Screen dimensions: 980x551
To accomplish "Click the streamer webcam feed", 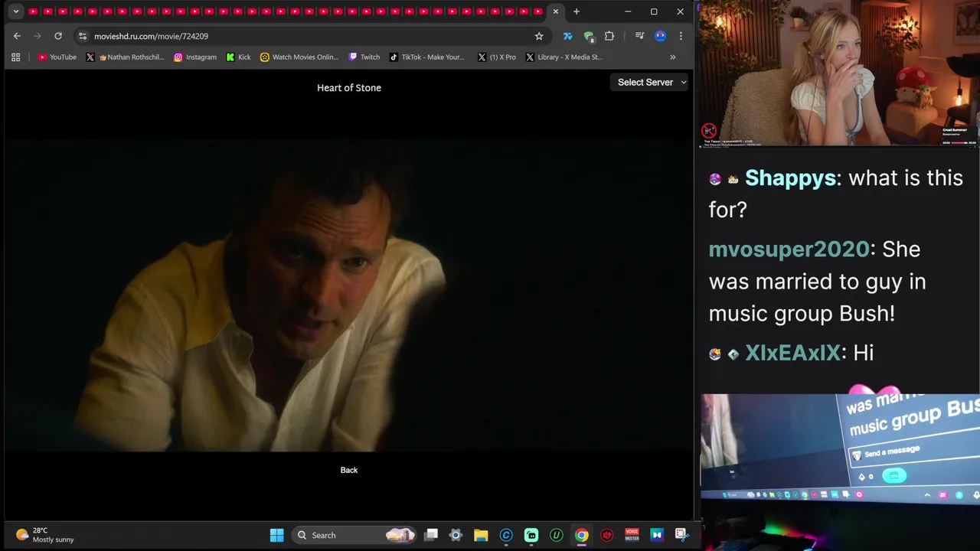I will tap(839, 73).
